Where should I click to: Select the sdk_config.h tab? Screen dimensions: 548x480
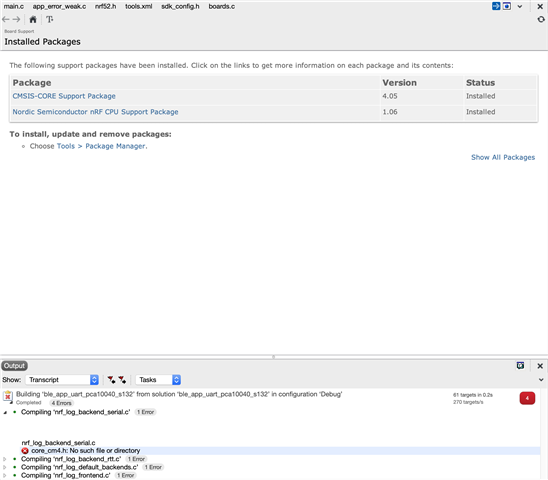click(x=180, y=7)
